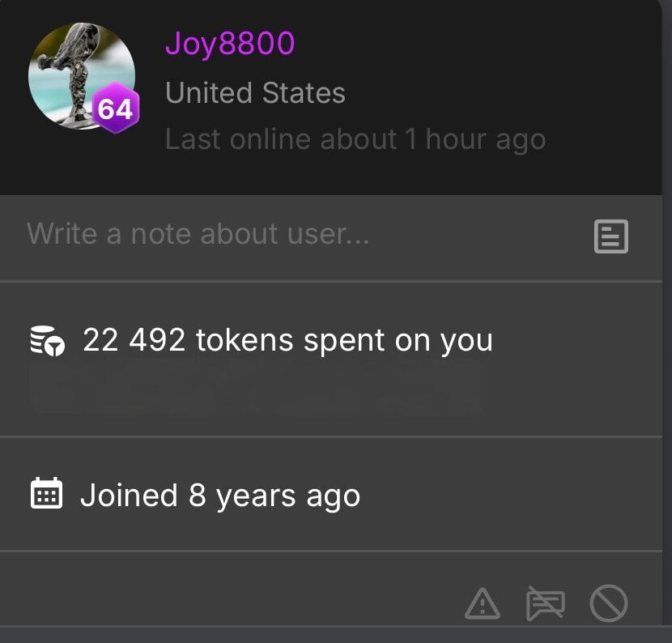The width and height of the screenshot is (672, 643).
Task: Click the United States country label
Action: pyautogui.click(x=255, y=93)
